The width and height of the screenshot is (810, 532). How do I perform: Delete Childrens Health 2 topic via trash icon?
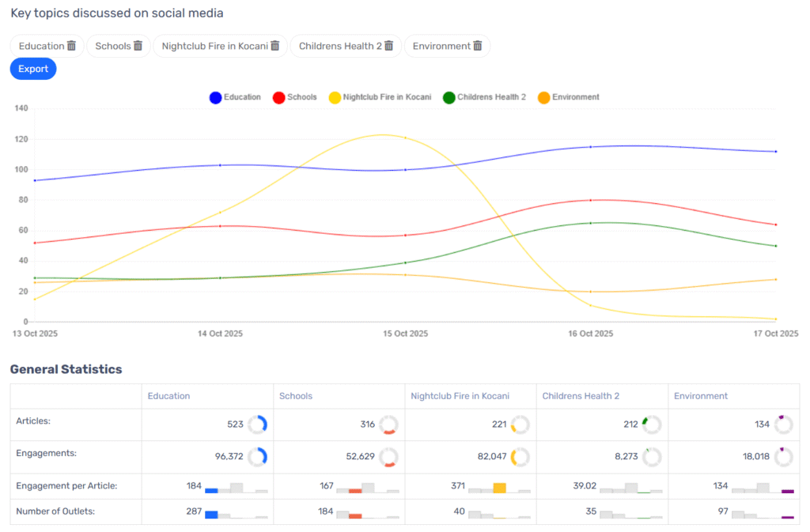389,46
